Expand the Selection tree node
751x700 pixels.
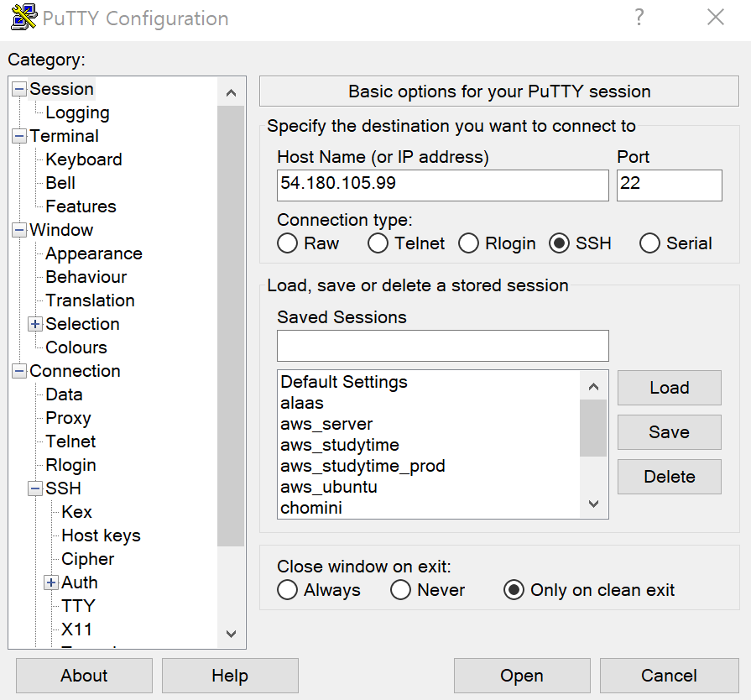coord(35,324)
